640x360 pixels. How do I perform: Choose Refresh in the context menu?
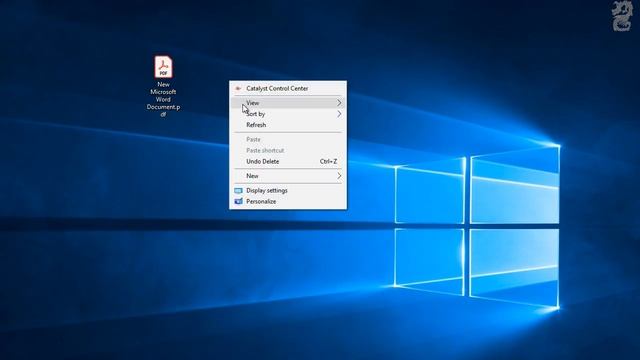click(x=288, y=125)
